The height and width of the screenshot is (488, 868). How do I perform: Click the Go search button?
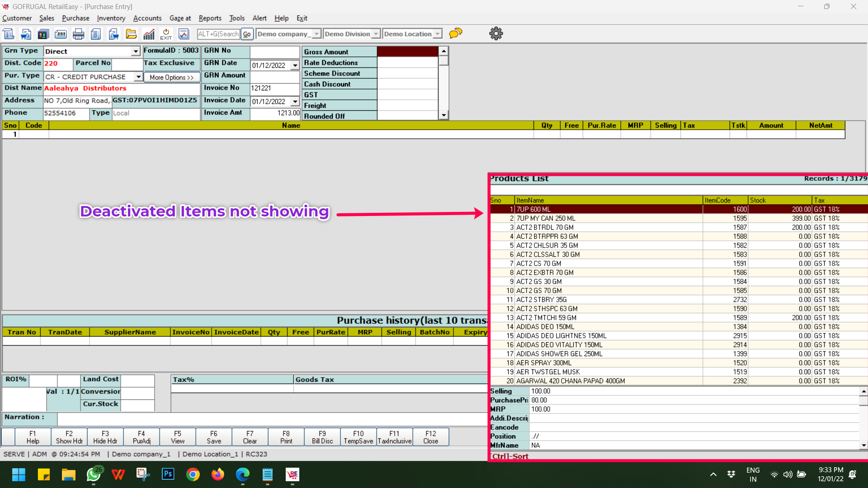[247, 34]
